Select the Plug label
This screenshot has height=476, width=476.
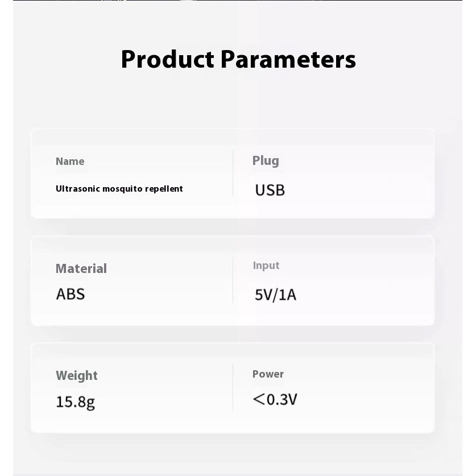coord(266,161)
